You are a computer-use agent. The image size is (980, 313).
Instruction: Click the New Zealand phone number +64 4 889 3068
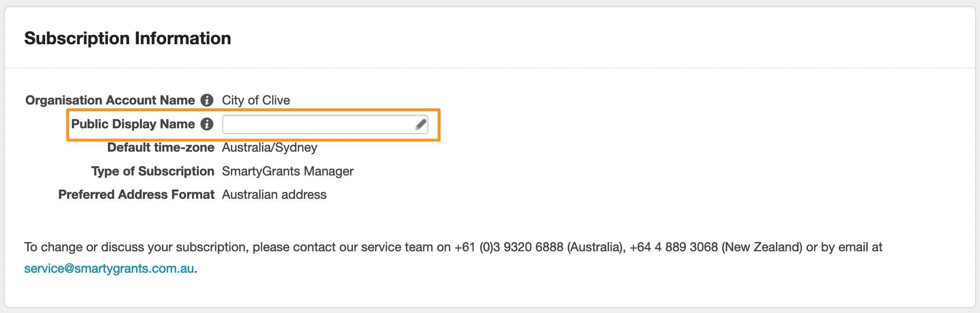coord(673,247)
